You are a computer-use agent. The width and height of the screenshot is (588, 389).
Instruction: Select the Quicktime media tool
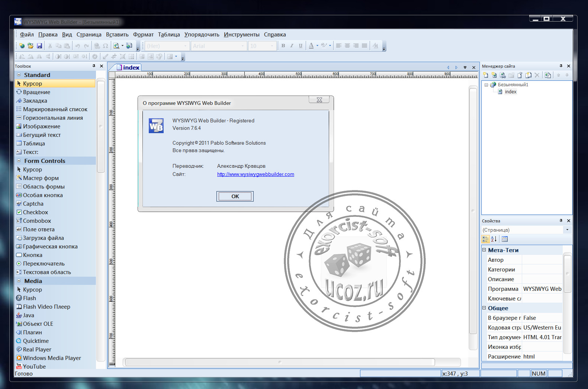coord(36,341)
